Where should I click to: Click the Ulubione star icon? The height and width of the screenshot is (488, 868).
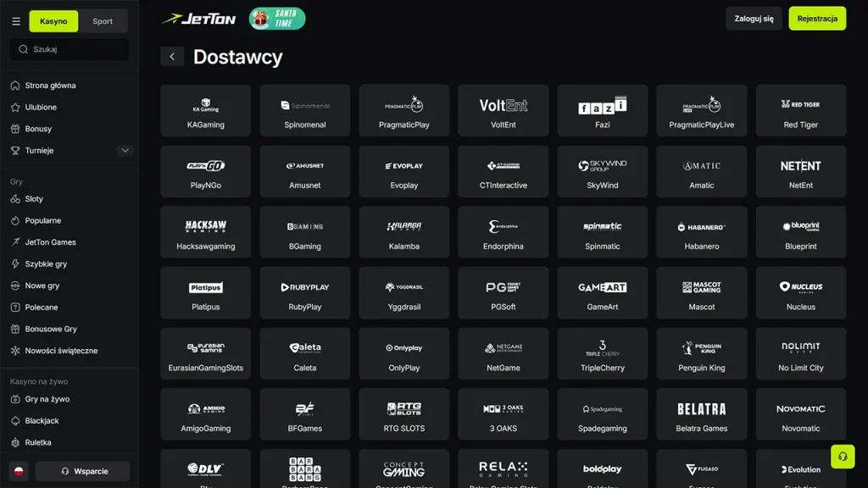tap(15, 108)
